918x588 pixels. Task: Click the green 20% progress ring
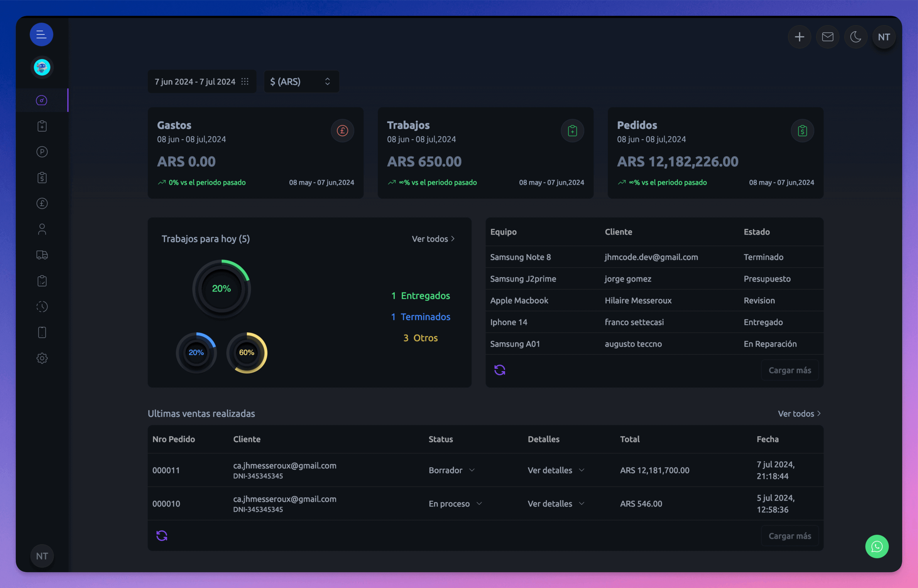tap(222, 289)
